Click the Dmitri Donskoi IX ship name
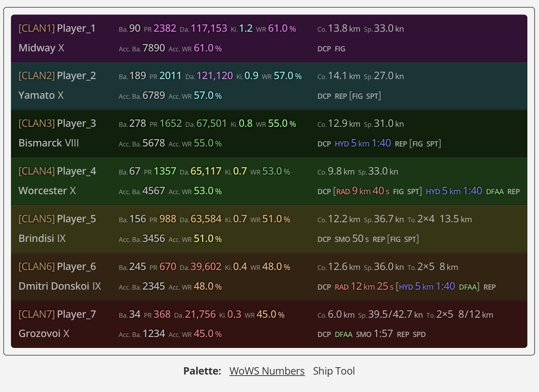 (60, 286)
